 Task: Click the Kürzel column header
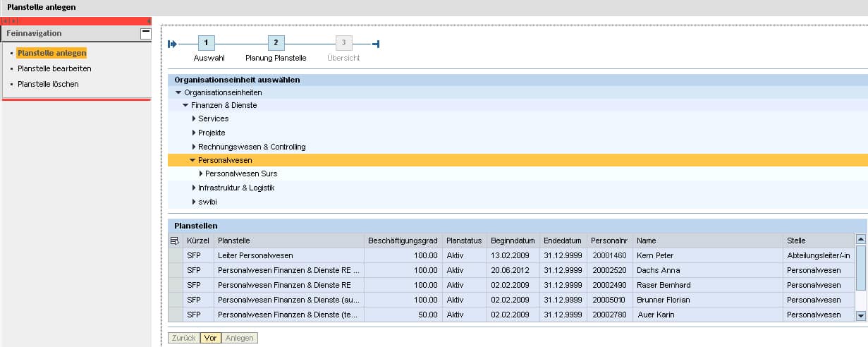[198, 241]
